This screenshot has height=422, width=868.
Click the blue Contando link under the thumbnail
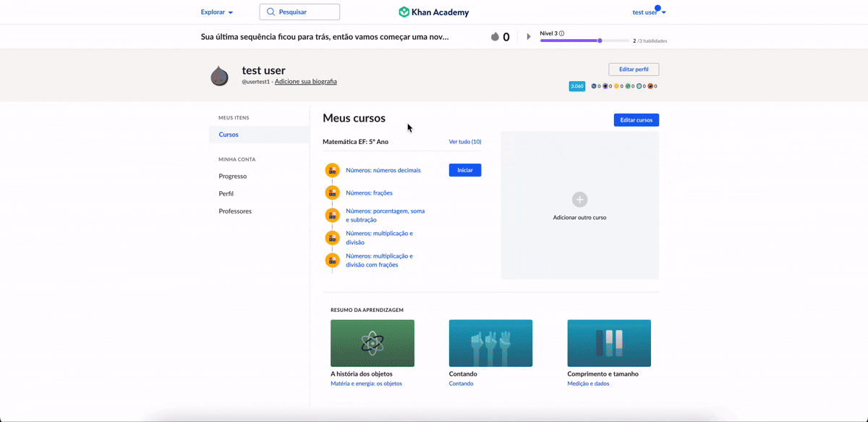point(461,384)
